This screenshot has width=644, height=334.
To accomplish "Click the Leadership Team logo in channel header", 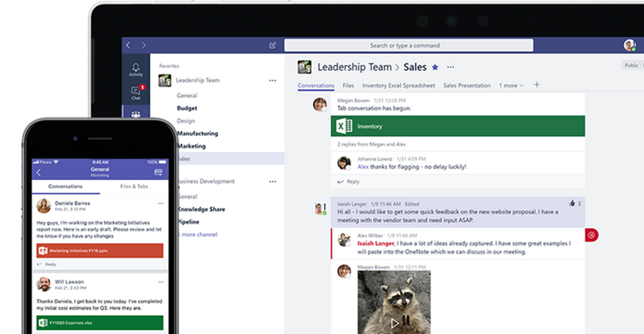I will pyautogui.click(x=305, y=67).
